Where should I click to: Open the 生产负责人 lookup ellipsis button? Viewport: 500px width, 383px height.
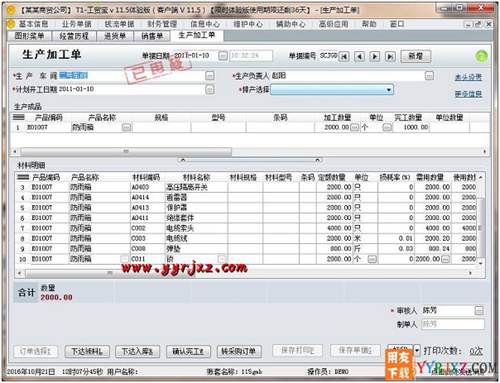429,76
